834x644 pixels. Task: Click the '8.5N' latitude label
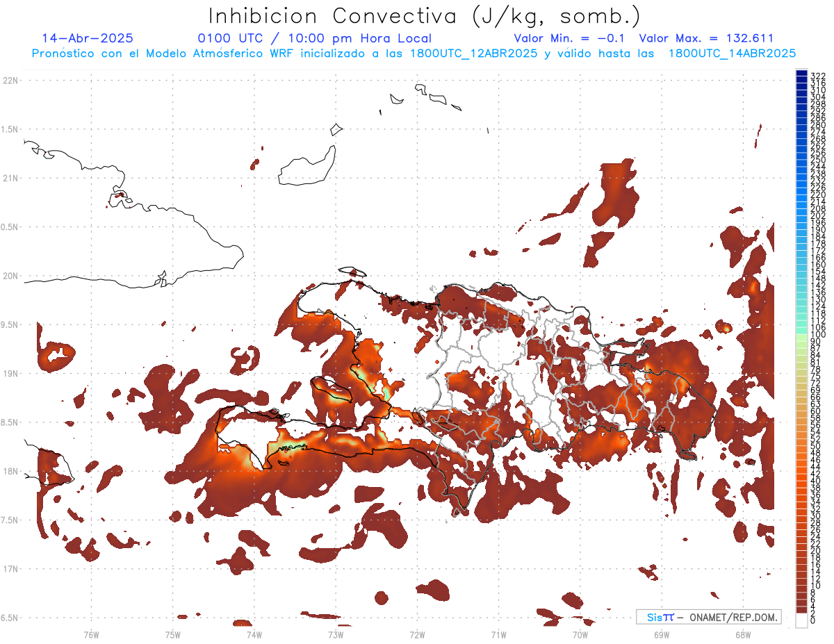10,422
